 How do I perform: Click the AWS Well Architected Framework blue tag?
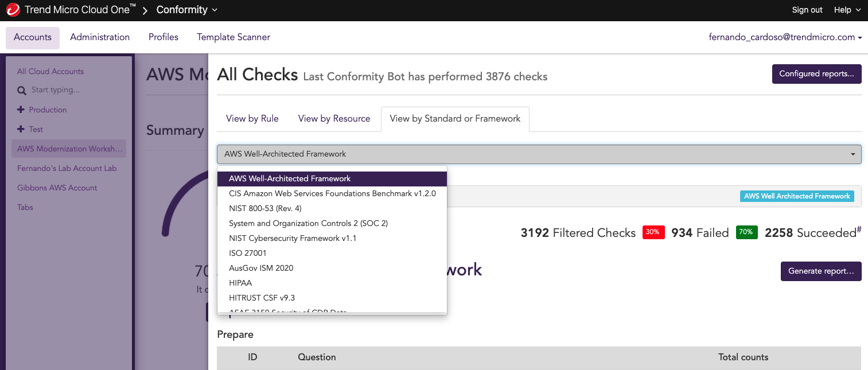tap(796, 196)
